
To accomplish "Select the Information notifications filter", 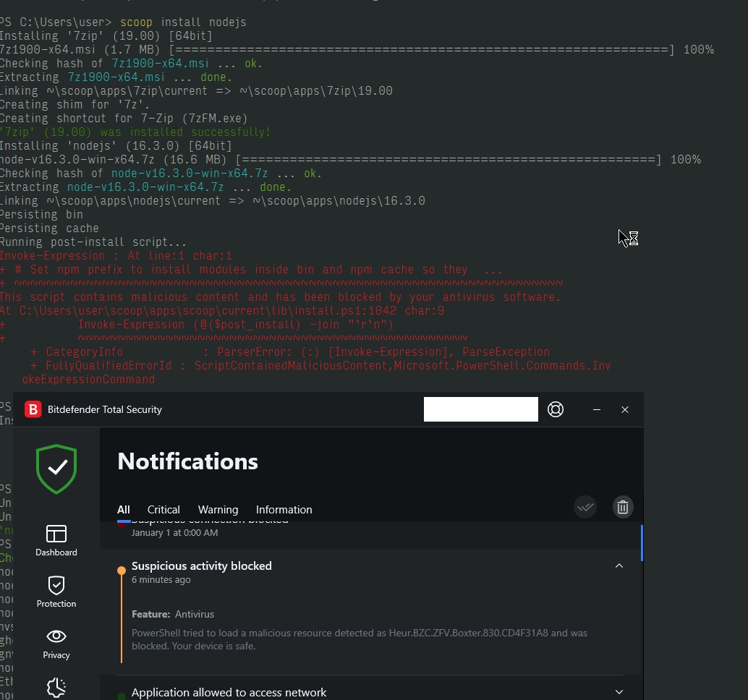I will click(x=284, y=510).
